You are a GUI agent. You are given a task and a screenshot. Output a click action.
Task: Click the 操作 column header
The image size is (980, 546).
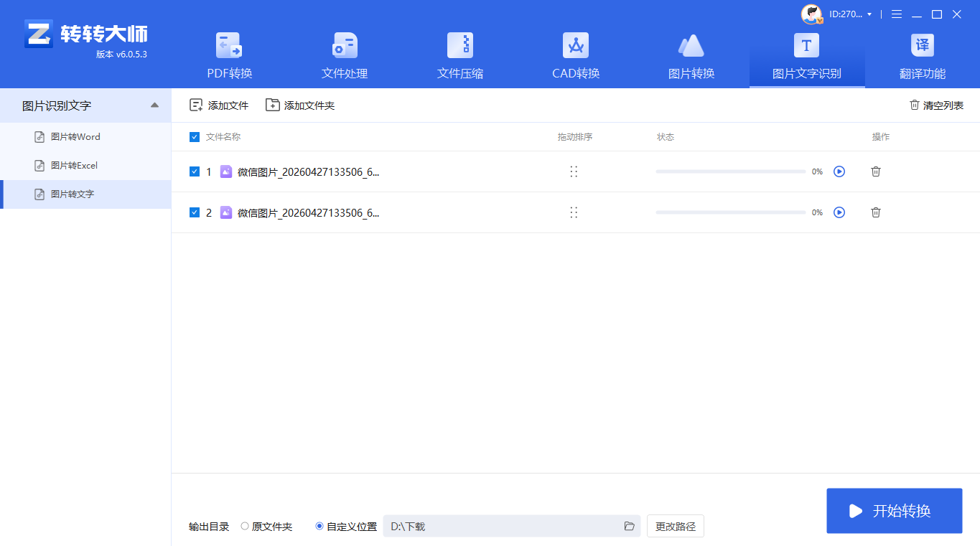point(881,137)
